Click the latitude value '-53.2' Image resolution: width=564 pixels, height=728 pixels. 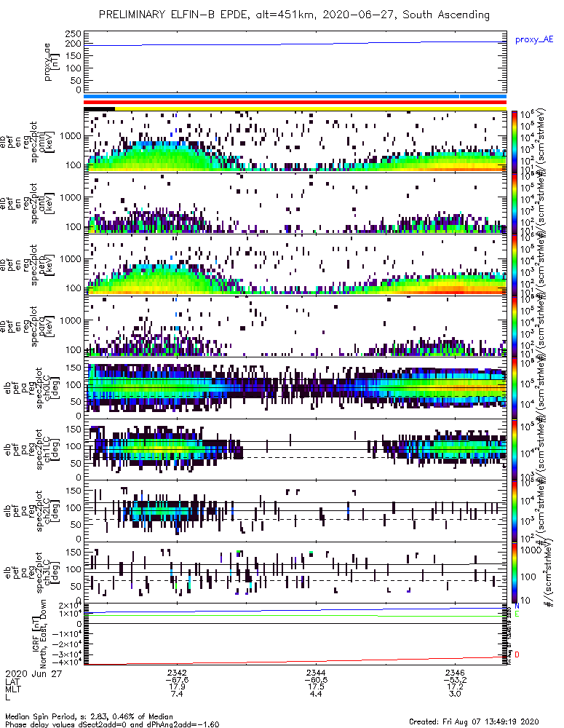coord(455,680)
